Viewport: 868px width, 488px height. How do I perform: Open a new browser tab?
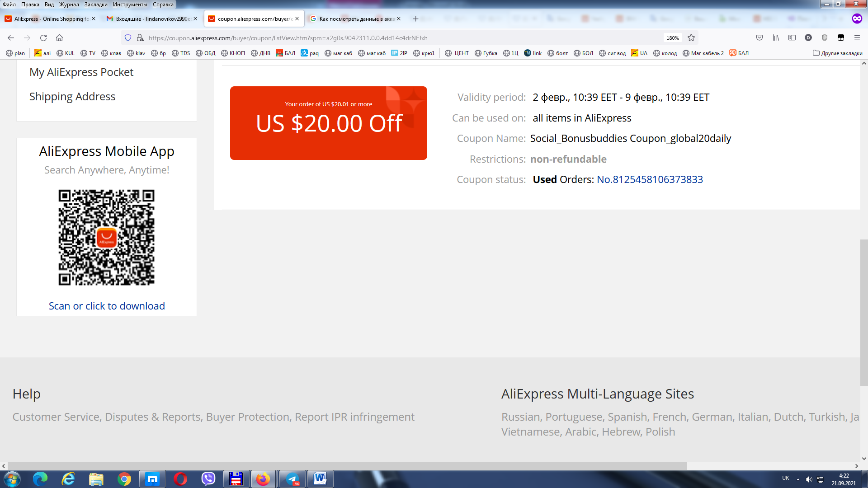point(415,19)
